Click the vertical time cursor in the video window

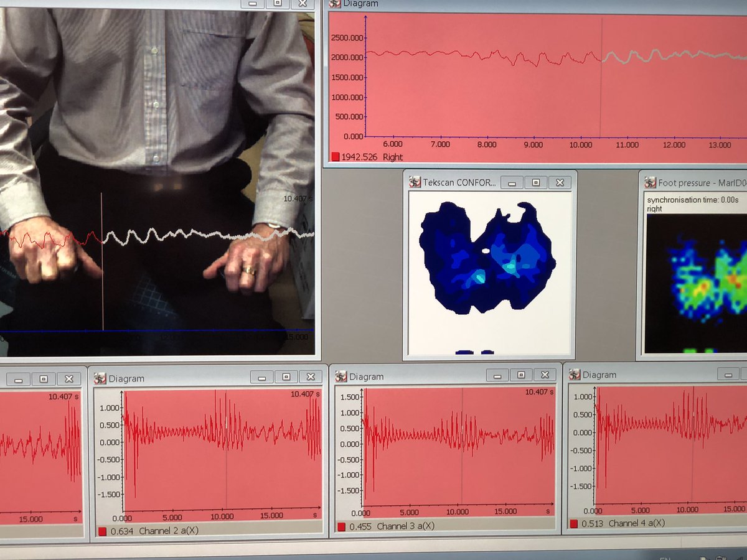[x=102, y=261]
